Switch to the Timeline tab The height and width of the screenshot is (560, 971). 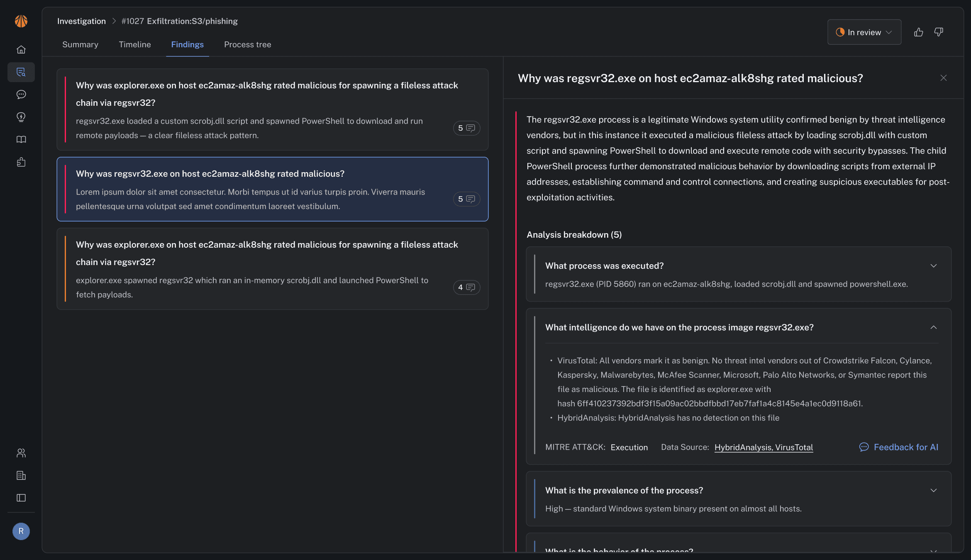(x=135, y=44)
